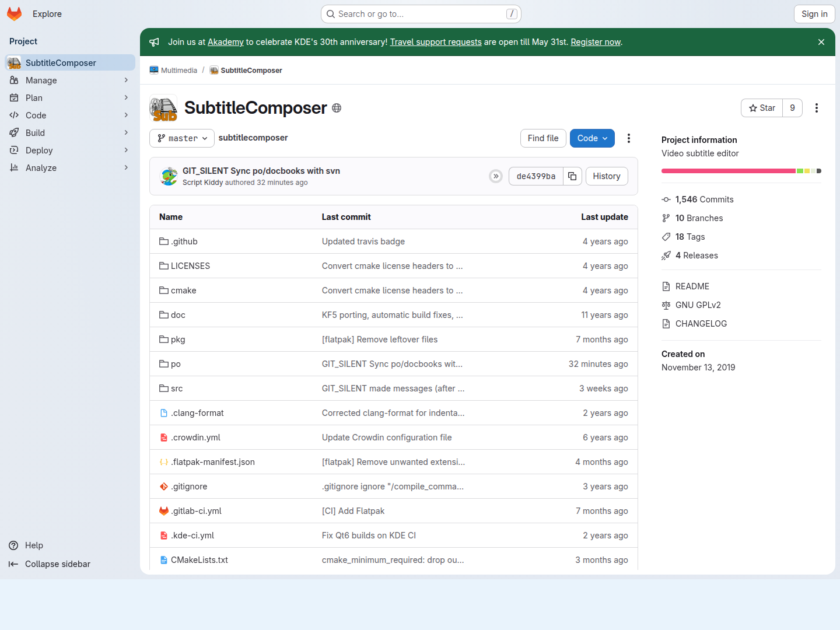Viewport: 840px width, 630px height.
Task: Open 'Fix Qt6 builds on KDE CI' commit
Action: 369,535
